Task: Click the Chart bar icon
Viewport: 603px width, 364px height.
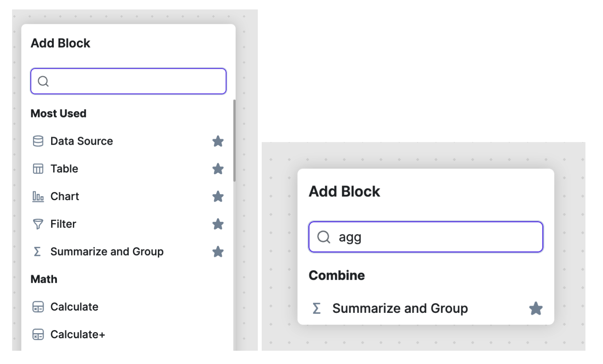Action: coord(38,196)
